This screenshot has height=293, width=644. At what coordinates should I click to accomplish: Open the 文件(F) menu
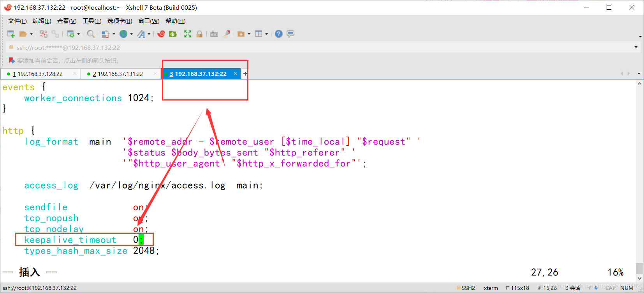pyautogui.click(x=18, y=21)
